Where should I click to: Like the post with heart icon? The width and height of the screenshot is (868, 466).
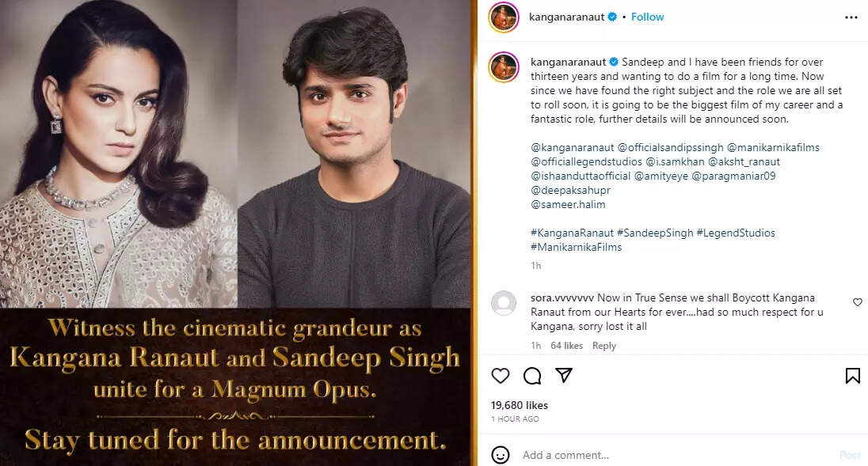tap(501, 376)
